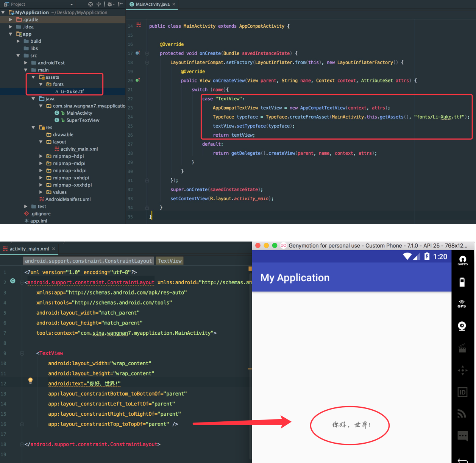Open the Project panel settings gear
476x463 pixels.
coord(110,4)
